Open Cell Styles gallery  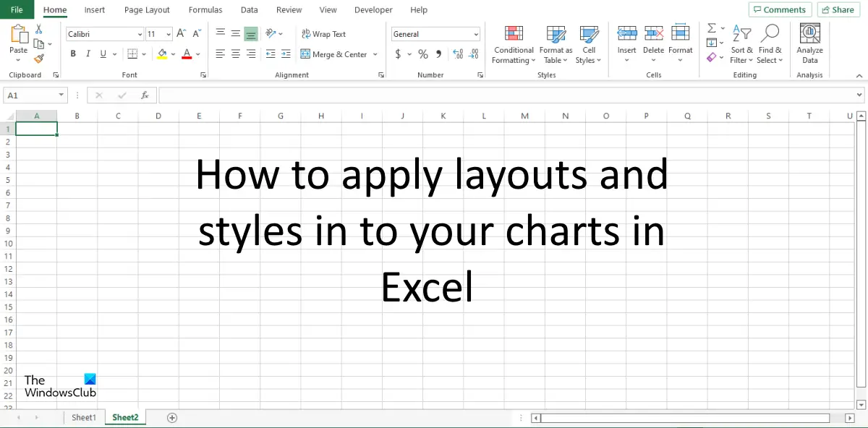589,44
